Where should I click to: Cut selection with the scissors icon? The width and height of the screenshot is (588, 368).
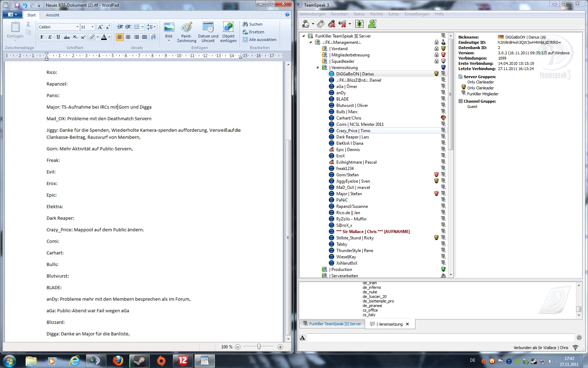tap(28, 24)
